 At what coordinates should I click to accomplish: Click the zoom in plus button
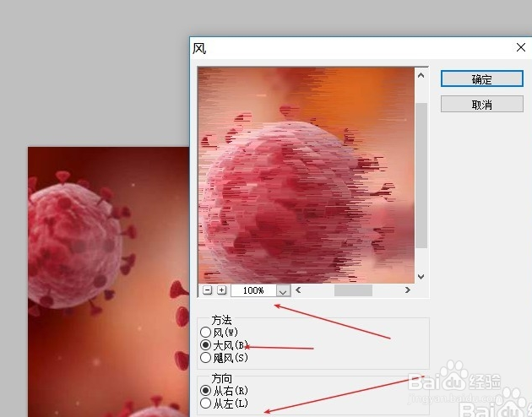coord(221,290)
